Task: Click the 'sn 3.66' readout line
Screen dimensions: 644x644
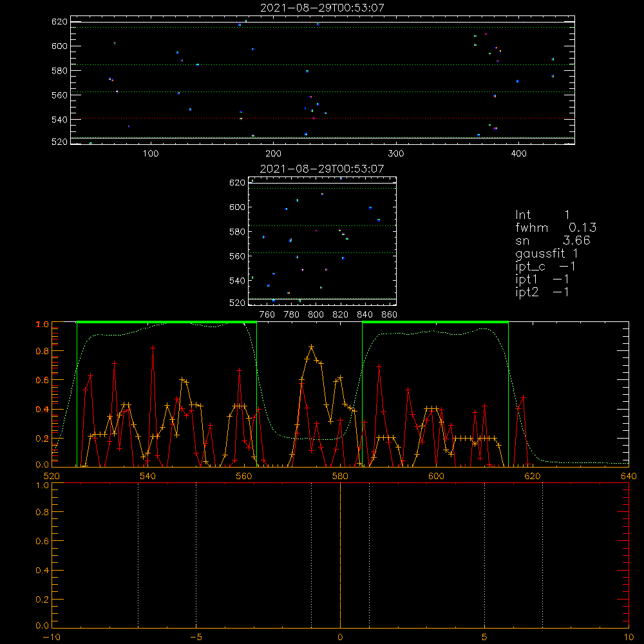Action: click(553, 240)
